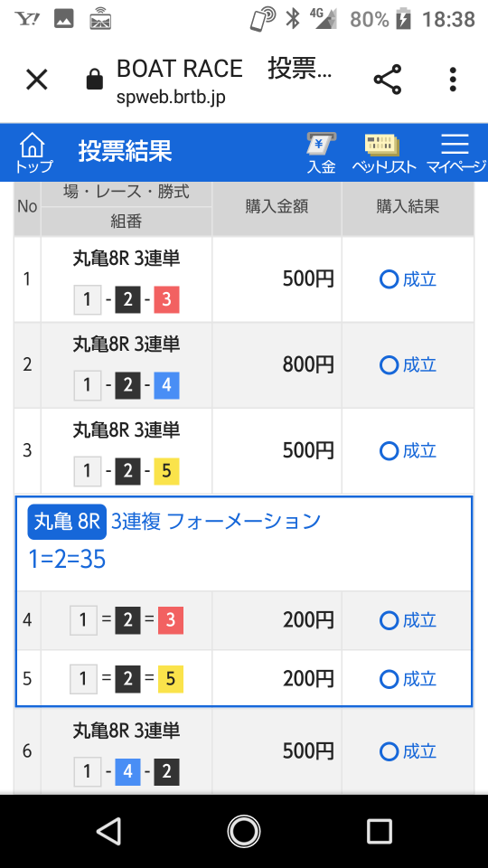Tap the yellow 5 boat box in row 3
The image size is (488, 868).
tap(166, 471)
